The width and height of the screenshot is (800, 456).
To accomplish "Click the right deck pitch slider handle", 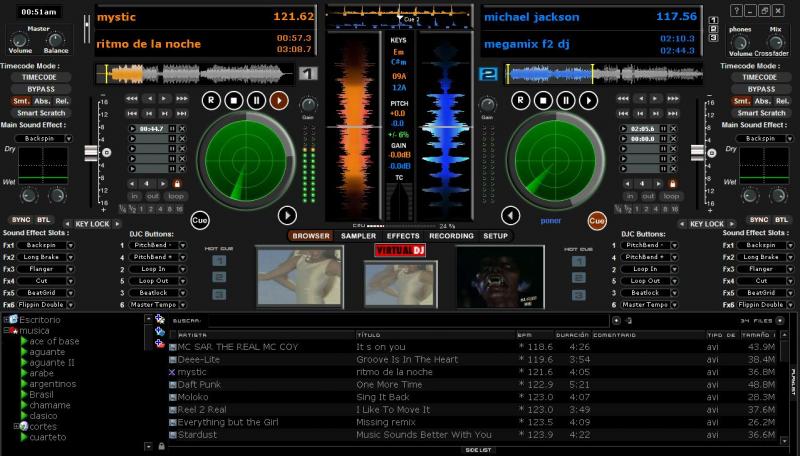I will point(697,153).
